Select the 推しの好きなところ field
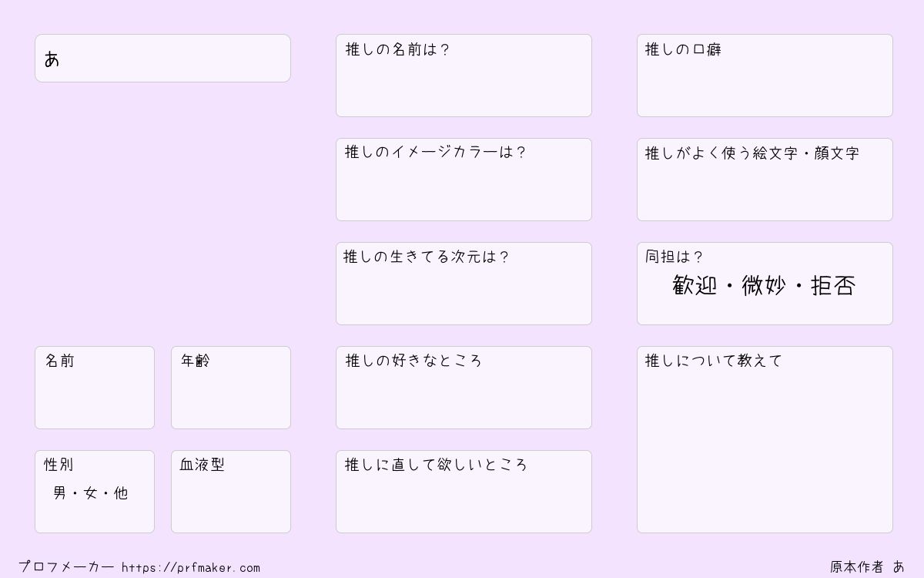Viewport: 924px width, 578px height. [464, 388]
